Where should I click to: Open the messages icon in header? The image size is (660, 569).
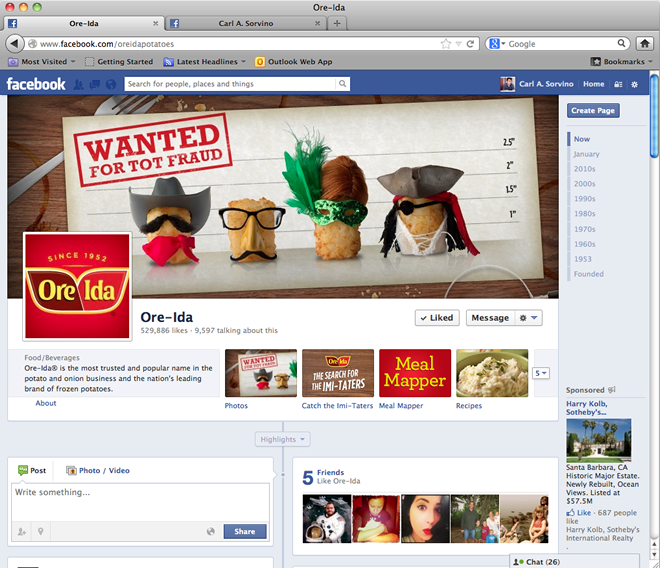pyautogui.click(x=95, y=85)
